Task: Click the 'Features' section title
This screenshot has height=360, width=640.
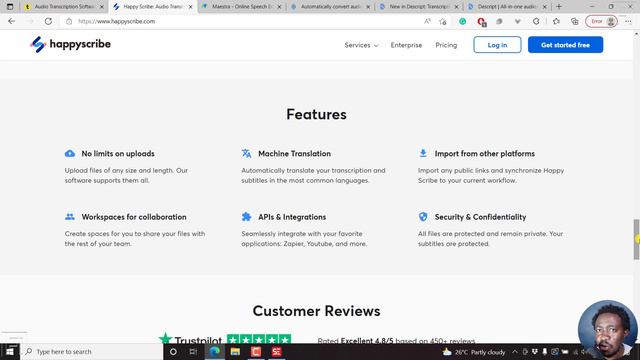Action: pyautogui.click(x=316, y=114)
